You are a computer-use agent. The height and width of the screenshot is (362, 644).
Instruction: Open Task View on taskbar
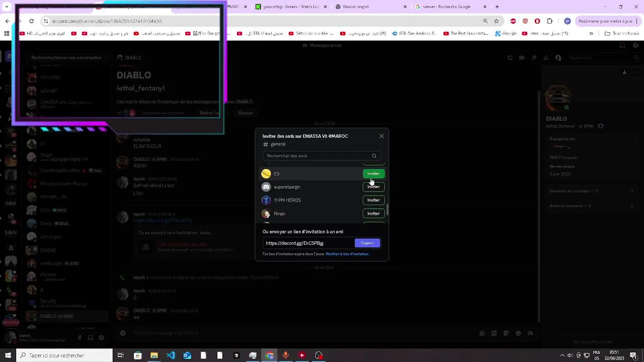(x=121, y=355)
